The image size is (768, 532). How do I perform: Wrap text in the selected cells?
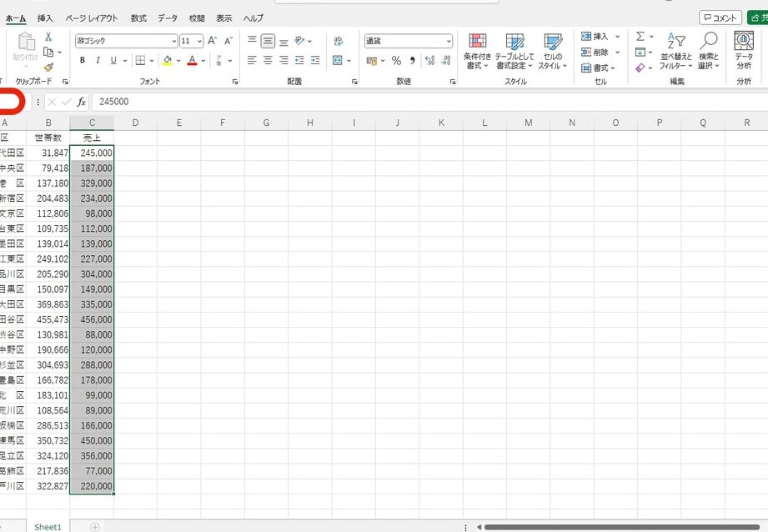tap(338, 41)
